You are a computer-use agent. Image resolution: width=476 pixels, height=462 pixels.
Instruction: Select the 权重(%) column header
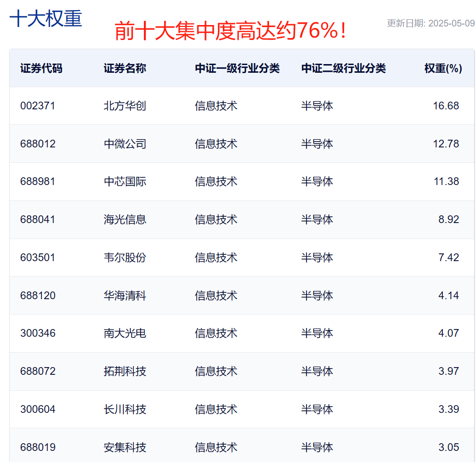(441, 68)
